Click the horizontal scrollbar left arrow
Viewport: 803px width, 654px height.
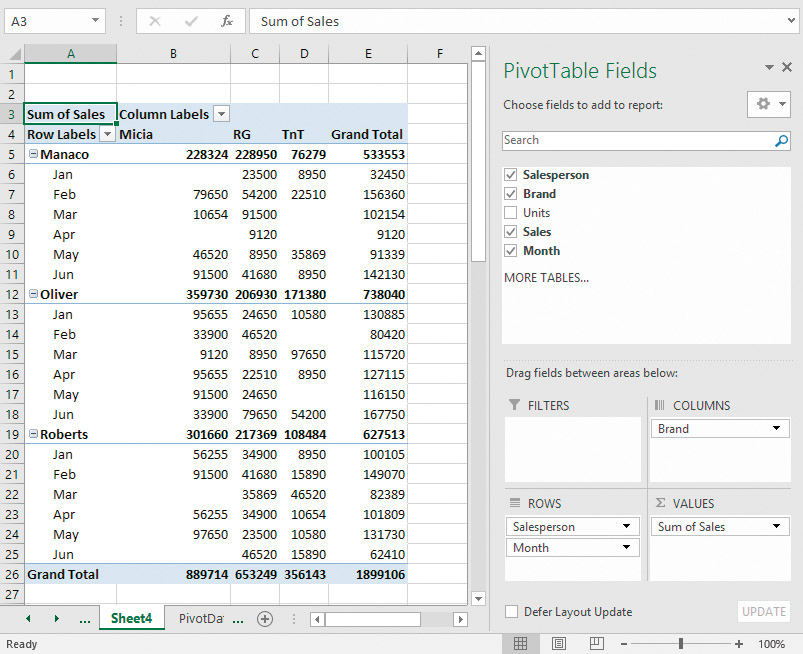click(x=317, y=619)
